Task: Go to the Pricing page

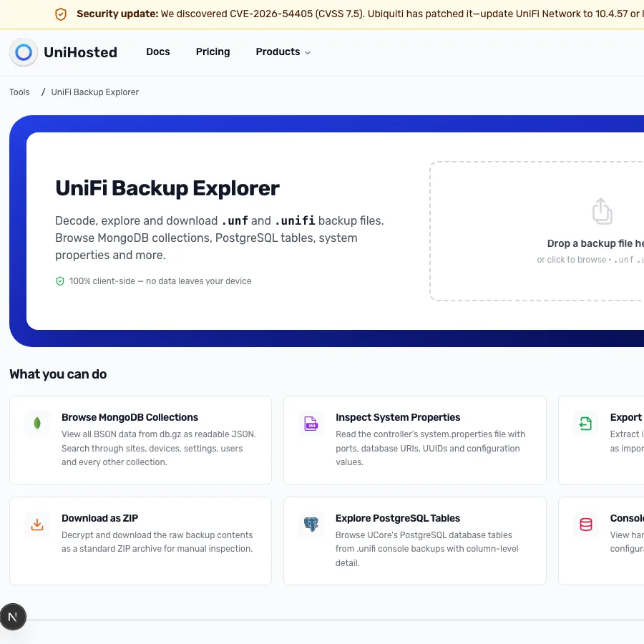Action: pos(213,52)
